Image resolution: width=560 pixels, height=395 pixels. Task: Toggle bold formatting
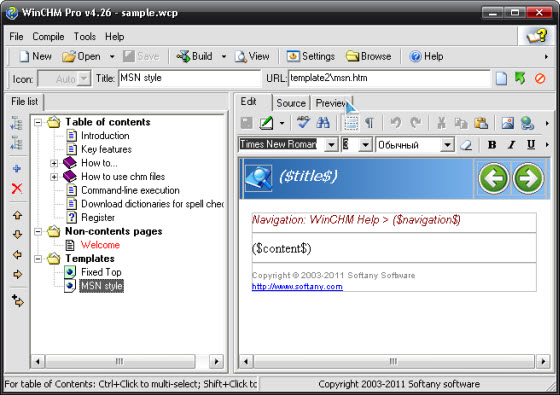(492, 145)
